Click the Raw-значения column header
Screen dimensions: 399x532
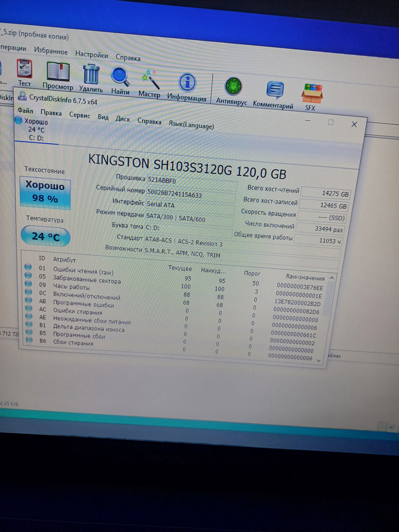(x=305, y=277)
